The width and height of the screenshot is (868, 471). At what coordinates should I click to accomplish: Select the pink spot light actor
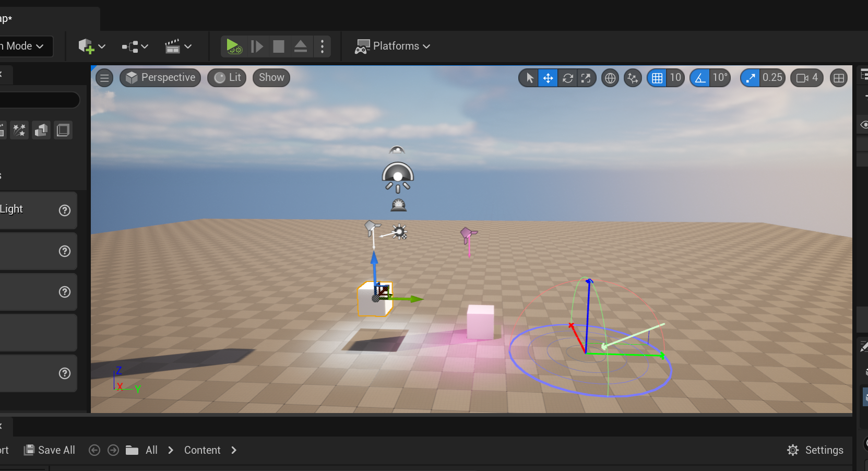tap(468, 234)
